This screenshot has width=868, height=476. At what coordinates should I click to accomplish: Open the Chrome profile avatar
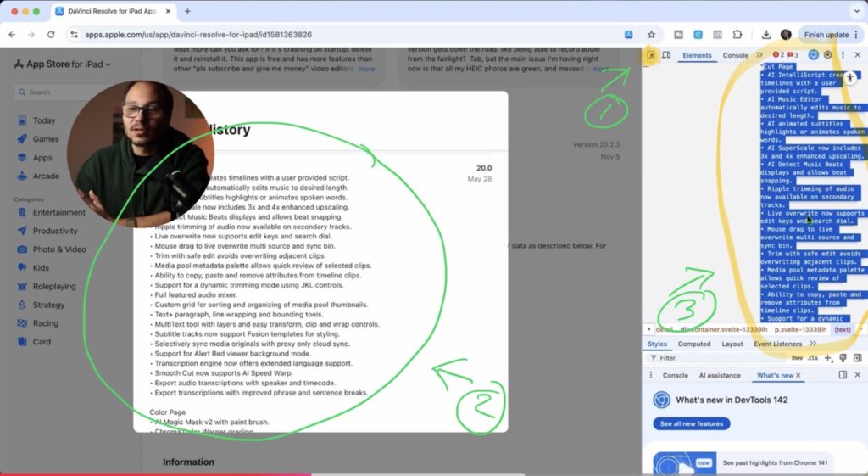click(x=786, y=34)
